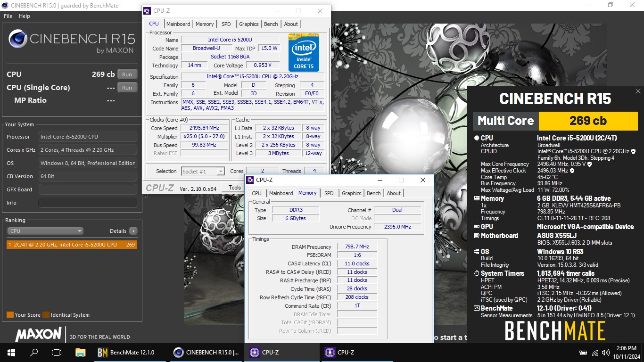The image size is (644, 362).
Task: Click the orange Your Score legend swatch
Action: (x=10, y=315)
